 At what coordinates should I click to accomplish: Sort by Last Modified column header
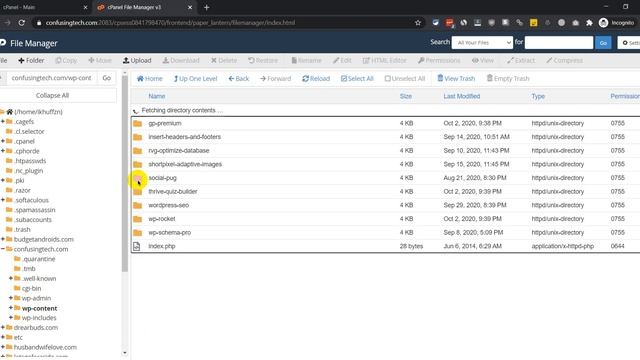click(462, 96)
